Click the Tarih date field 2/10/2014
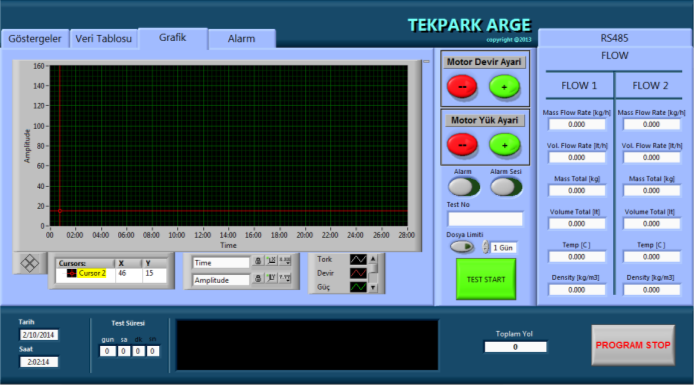Screen dimensions: 694x385 [x=39, y=335]
